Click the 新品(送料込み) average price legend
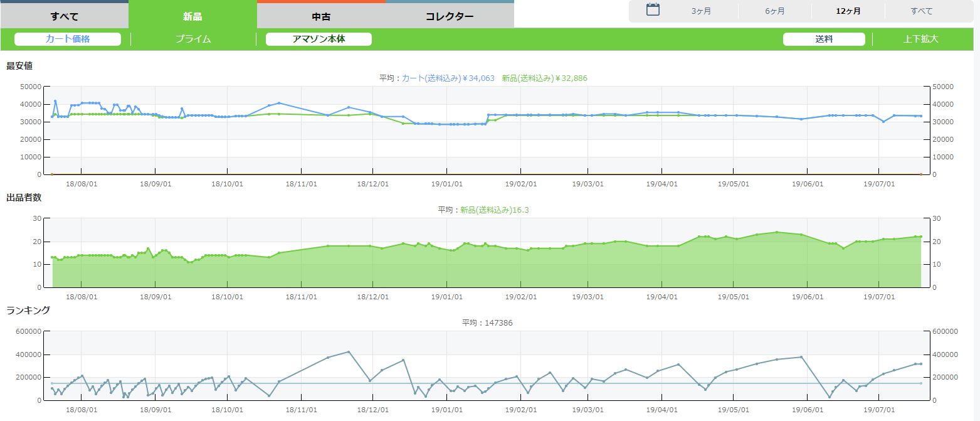This screenshot has height=421, width=980. click(544, 78)
